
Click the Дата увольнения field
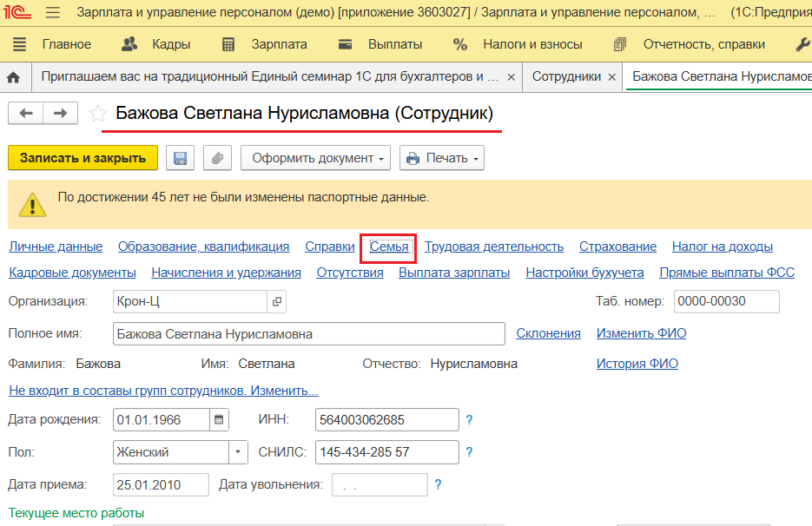(x=380, y=484)
